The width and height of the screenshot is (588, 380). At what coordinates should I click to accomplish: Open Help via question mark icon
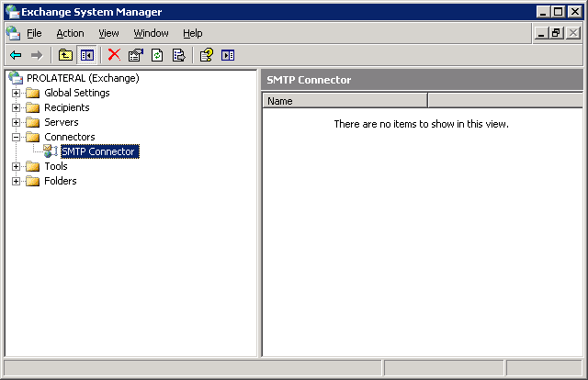click(x=206, y=55)
